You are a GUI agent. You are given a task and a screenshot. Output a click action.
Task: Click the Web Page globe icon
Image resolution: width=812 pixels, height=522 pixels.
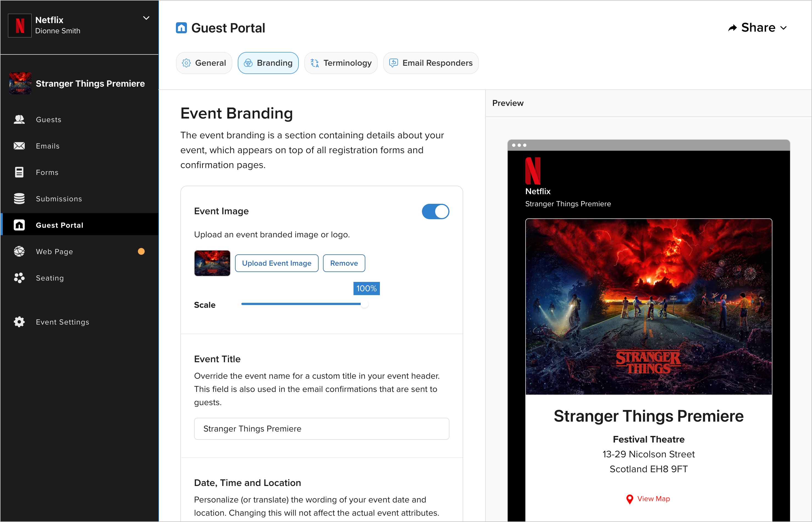(19, 251)
